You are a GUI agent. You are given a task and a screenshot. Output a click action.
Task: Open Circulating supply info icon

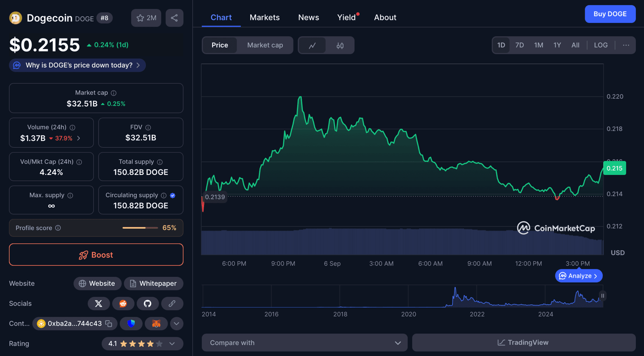pos(164,196)
